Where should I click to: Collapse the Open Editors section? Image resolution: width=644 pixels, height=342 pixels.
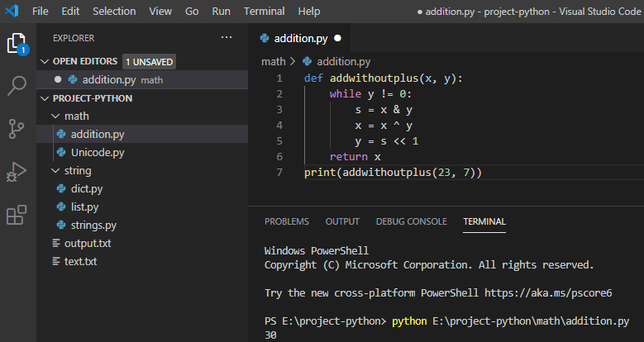click(x=45, y=61)
